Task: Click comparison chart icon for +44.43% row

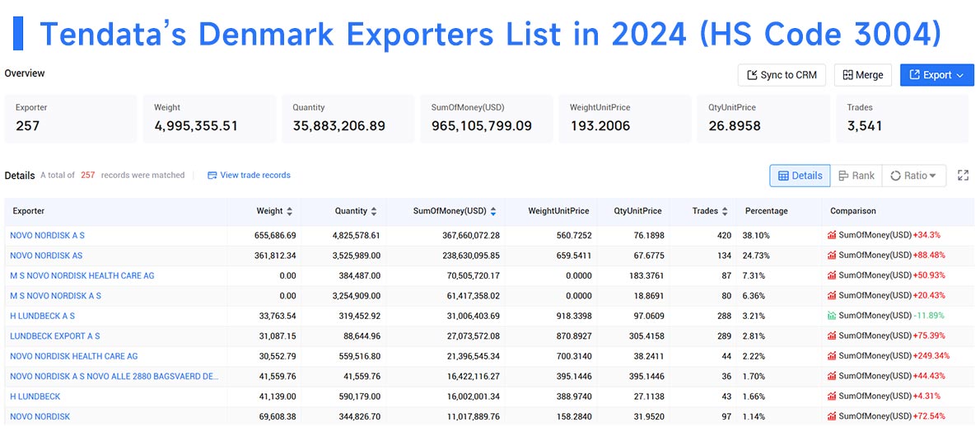Action: click(832, 376)
